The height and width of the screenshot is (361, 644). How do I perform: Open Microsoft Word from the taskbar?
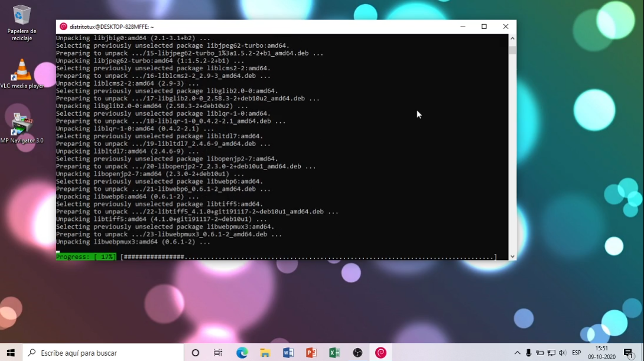coord(288,353)
